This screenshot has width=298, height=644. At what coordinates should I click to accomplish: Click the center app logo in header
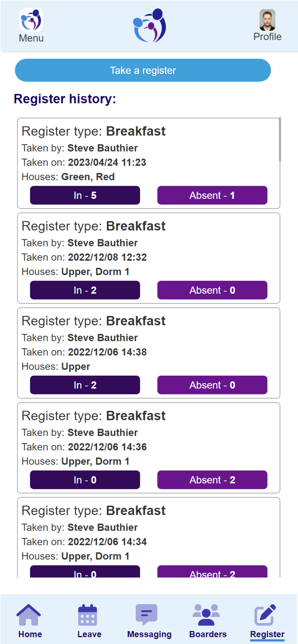point(149,26)
